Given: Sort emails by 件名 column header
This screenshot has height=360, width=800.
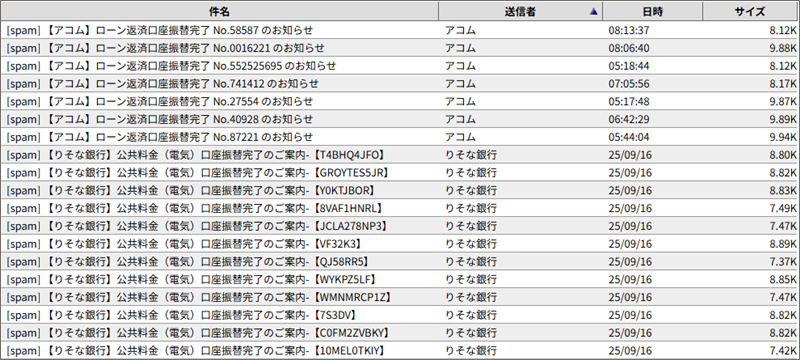Looking at the screenshot, I should point(219,11).
